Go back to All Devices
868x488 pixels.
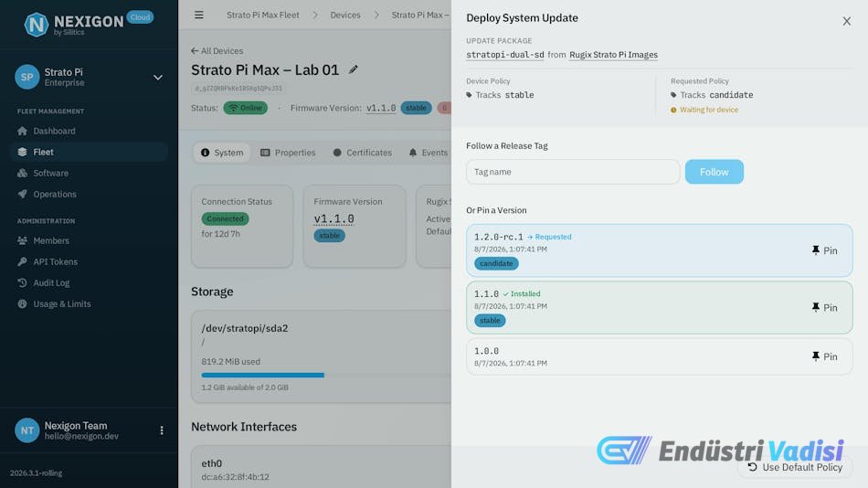[217, 51]
